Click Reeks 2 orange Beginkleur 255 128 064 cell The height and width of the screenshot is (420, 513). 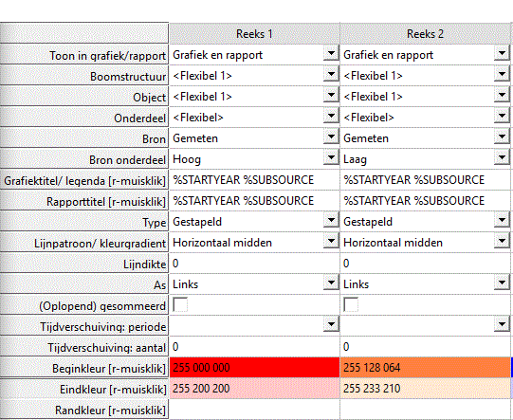click(x=426, y=367)
